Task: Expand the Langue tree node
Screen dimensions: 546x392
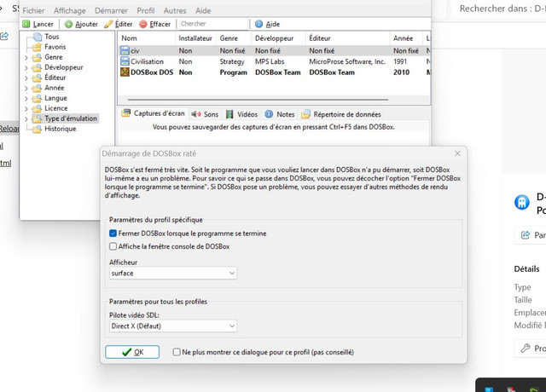Action: click(x=26, y=99)
